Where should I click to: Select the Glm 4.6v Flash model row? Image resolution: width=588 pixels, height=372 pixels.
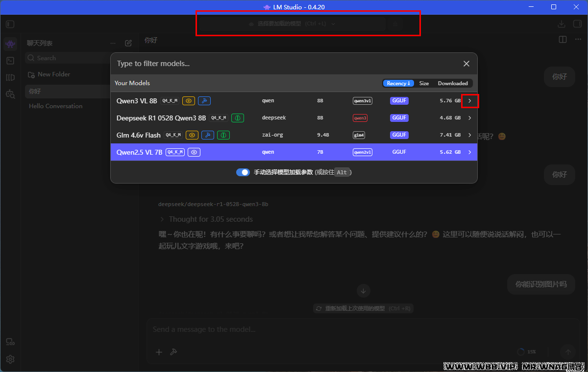[294, 135]
